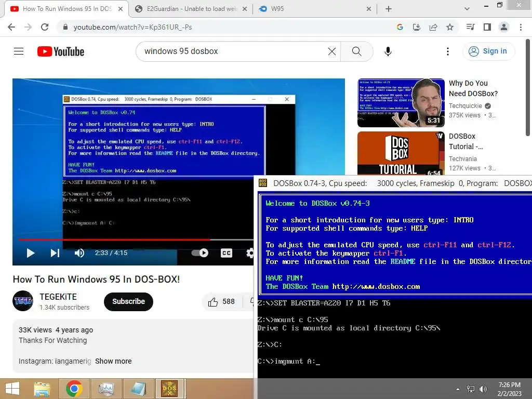
Task: Switch to E2Guardian tab
Action: 192,9
